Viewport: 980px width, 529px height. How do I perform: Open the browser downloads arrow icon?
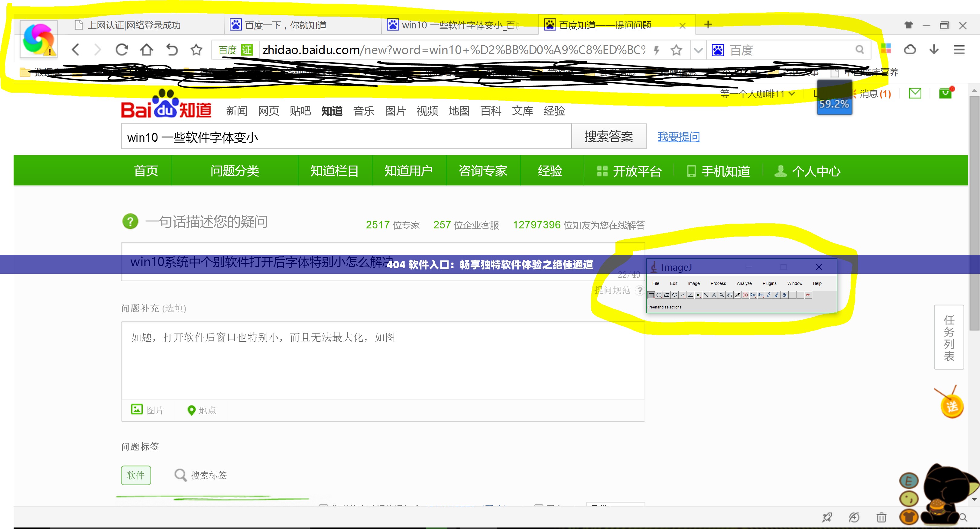[934, 50]
